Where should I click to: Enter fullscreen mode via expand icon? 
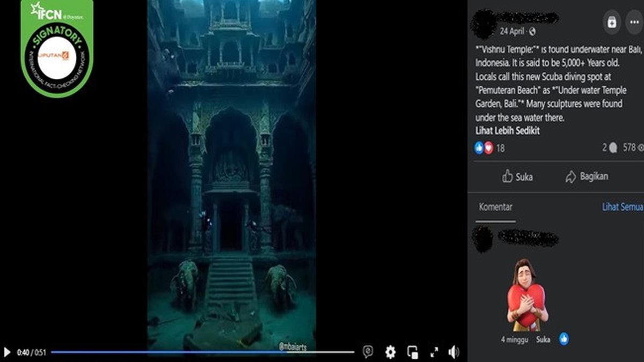[434, 352]
